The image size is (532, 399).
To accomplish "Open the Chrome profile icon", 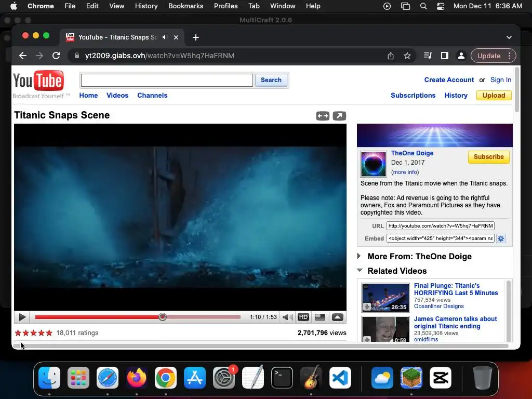I will coord(461,56).
